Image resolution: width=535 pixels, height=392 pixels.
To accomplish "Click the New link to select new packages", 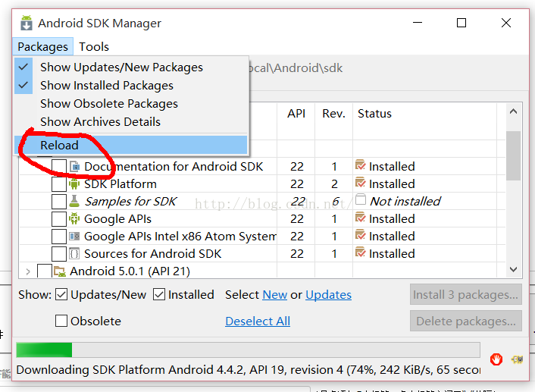I will point(274,295).
